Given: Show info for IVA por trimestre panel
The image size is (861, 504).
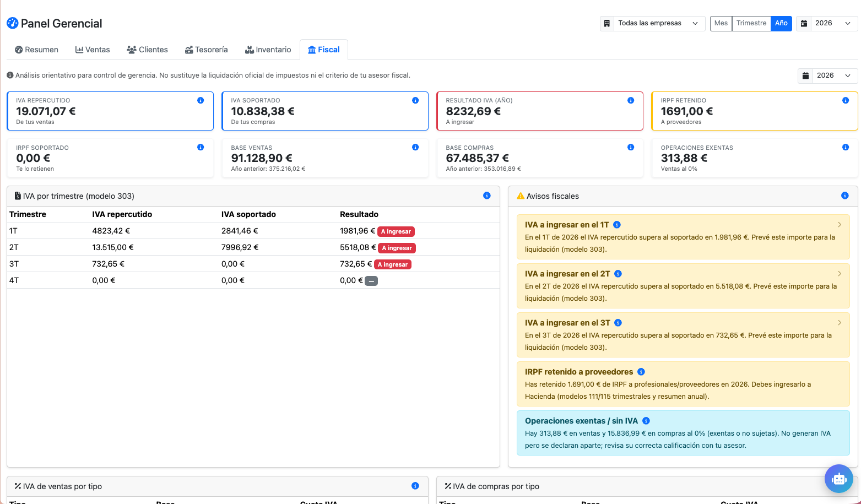Looking at the screenshot, I should point(486,196).
